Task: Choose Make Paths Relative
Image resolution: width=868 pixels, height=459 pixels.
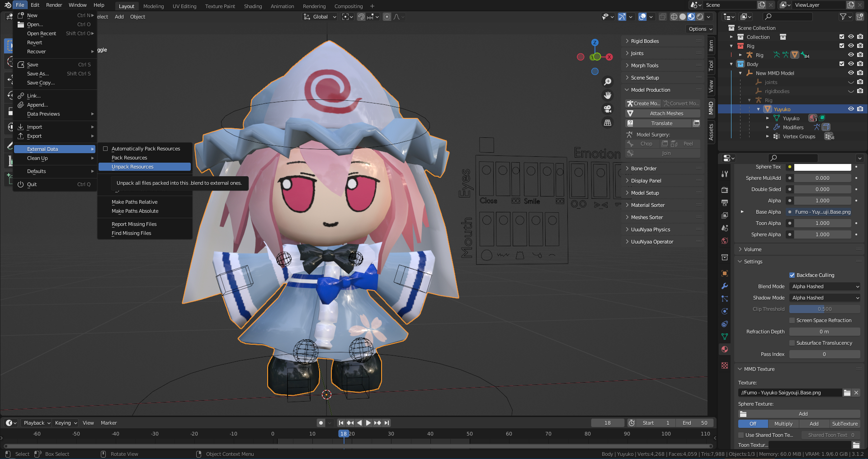Action: pyautogui.click(x=145, y=202)
